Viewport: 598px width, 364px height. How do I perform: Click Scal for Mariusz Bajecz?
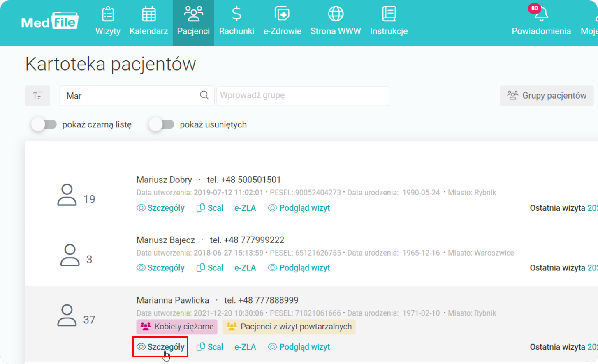[x=210, y=268]
